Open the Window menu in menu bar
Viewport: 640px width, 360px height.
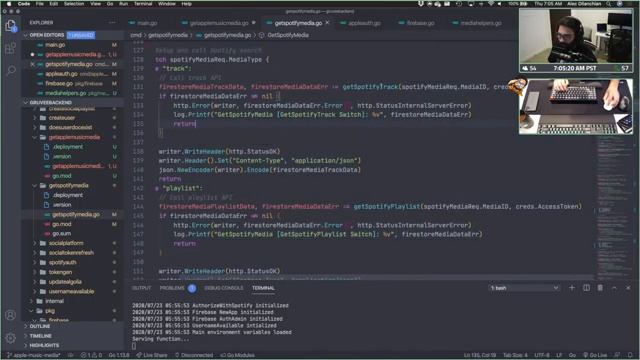pyautogui.click(x=167, y=4)
